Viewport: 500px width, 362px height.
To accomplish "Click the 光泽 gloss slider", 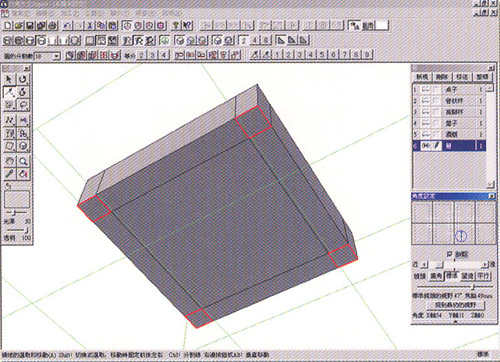I will [x=17, y=212].
